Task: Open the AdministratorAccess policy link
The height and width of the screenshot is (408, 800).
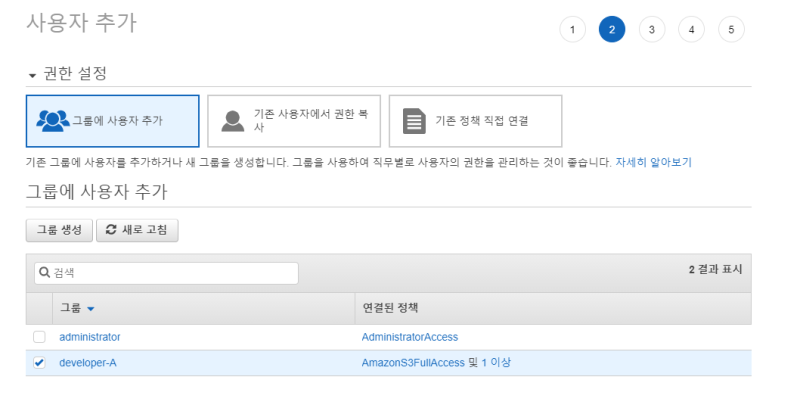Action: coord(410,337)
